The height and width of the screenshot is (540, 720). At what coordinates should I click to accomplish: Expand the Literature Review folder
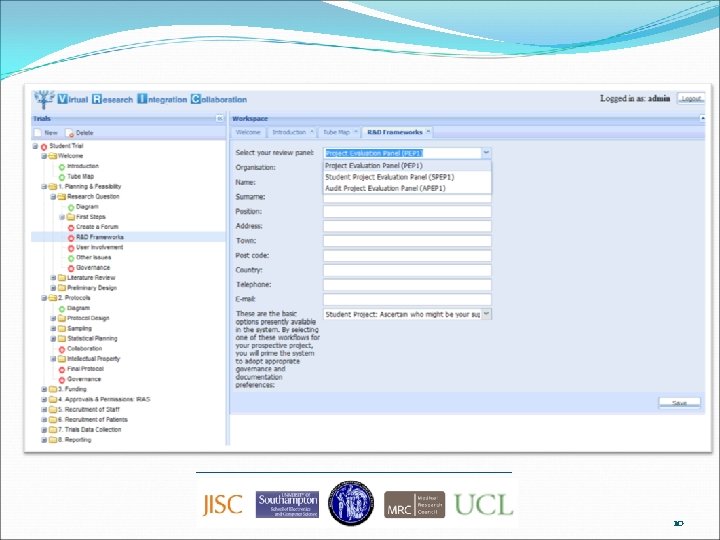(53, 278)
